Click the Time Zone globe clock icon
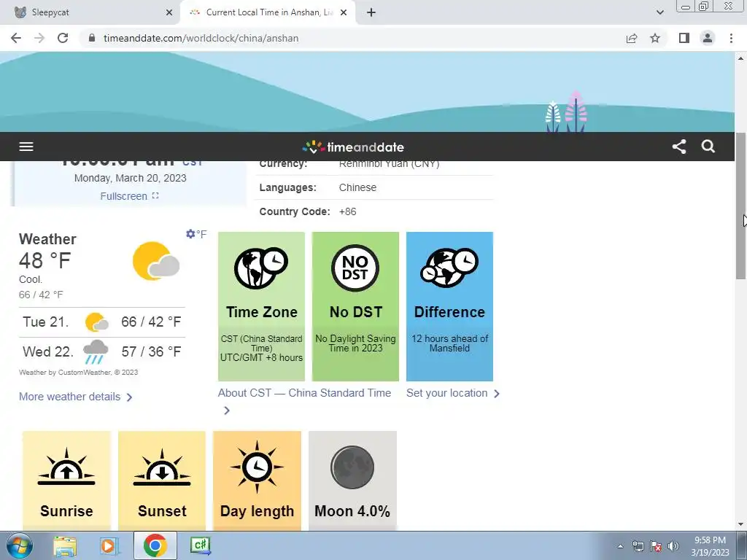The width and height of the screenshot is (747, 560). (261, 268)
